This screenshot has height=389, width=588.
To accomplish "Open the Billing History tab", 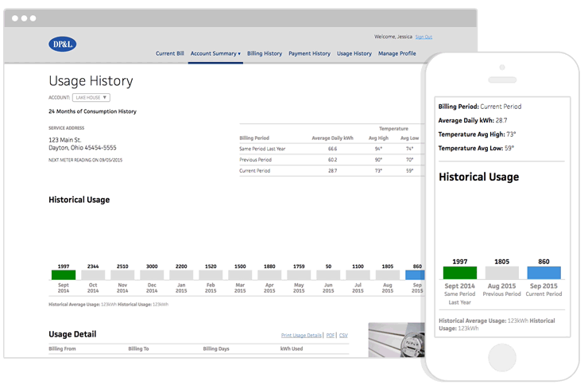I will 265,53.
